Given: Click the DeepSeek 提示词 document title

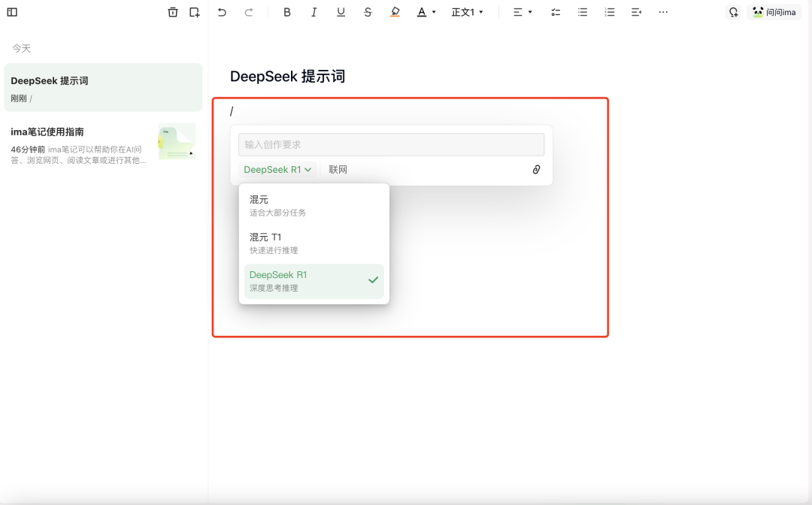Looking at the screenshot, I should pyautogui.click(x=287, y=77).
